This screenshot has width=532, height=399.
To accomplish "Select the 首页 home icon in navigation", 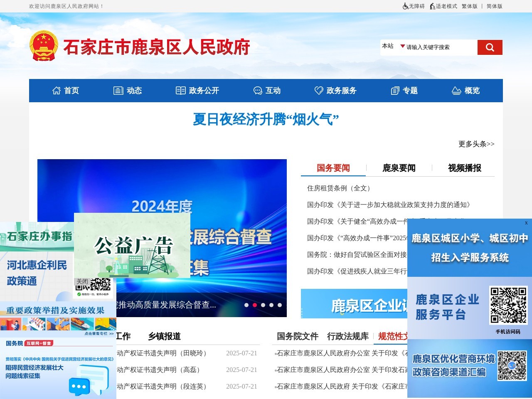I will point(57,90).
